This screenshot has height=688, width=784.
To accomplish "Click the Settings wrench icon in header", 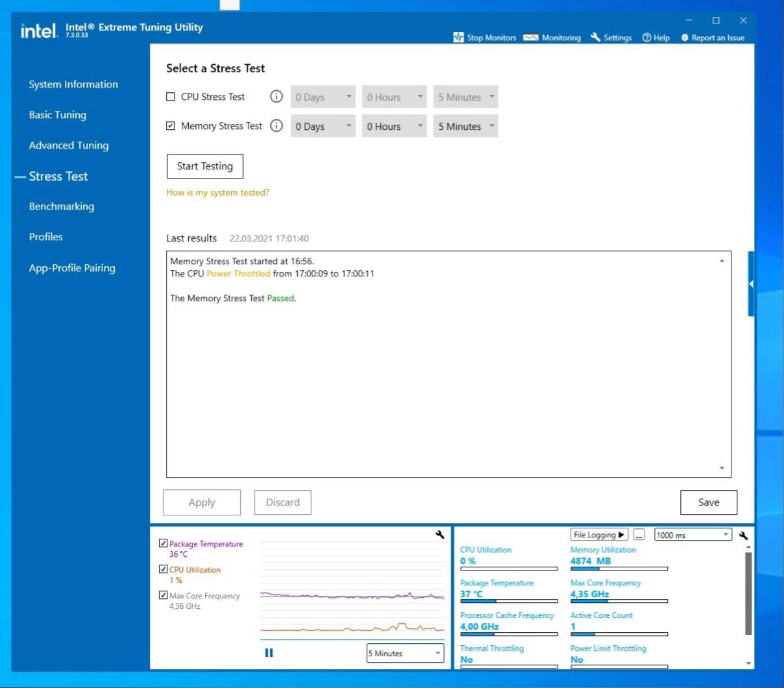I will 595,38.
